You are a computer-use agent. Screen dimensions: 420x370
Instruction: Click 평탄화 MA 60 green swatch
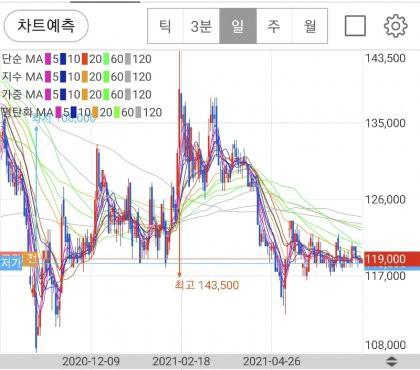click(117, 112)
